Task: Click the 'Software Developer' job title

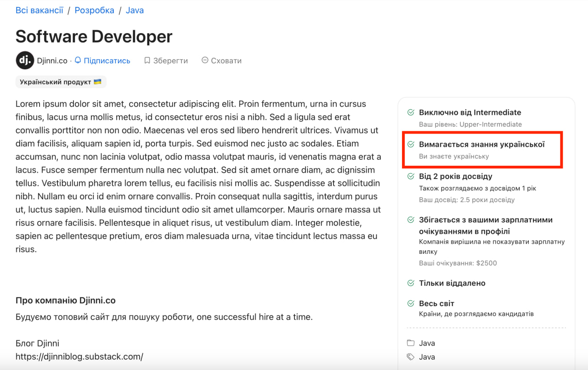Action: (x=94, y=36)
